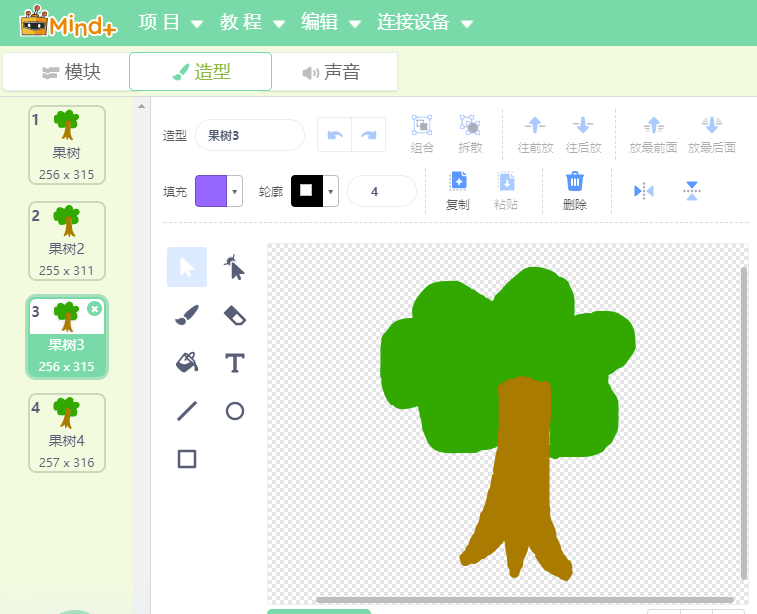Click the canvas vertical scrollbar
The width and height of the screenshot is (757, 614).
coord(744,423)
